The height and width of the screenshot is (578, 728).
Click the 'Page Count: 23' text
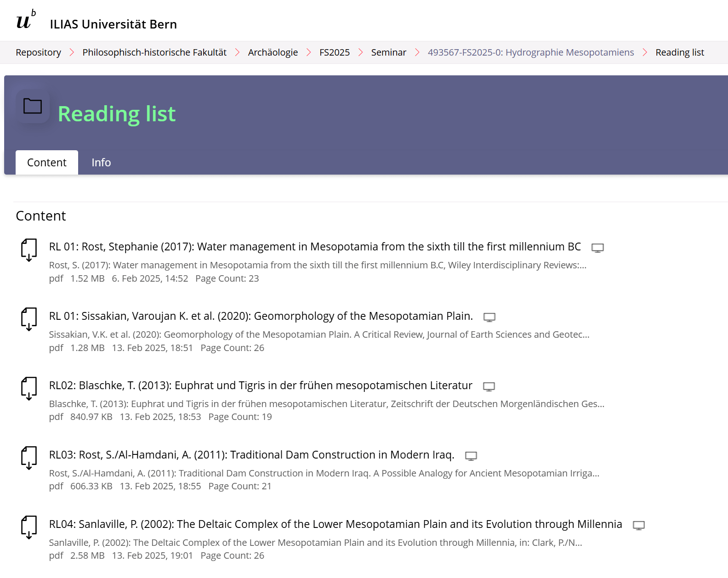[x=227, y=278]
